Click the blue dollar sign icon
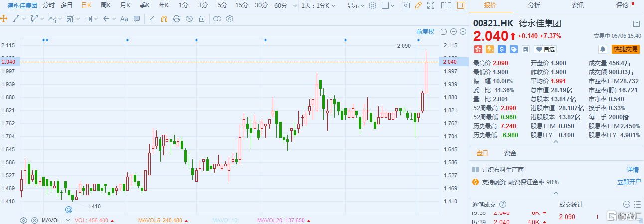Screen dimensions: 644x224 point(501,49)
